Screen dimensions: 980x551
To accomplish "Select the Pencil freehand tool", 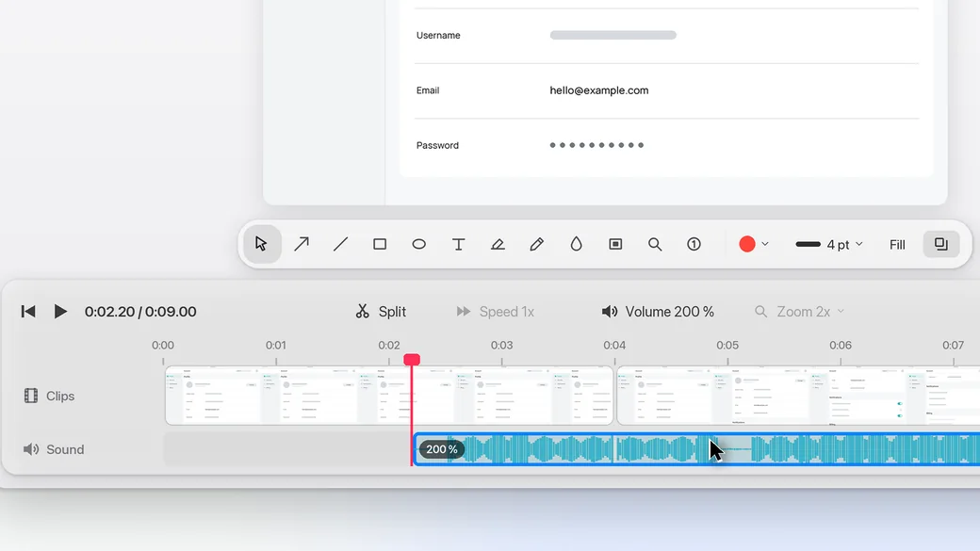I will click(537, 244).
